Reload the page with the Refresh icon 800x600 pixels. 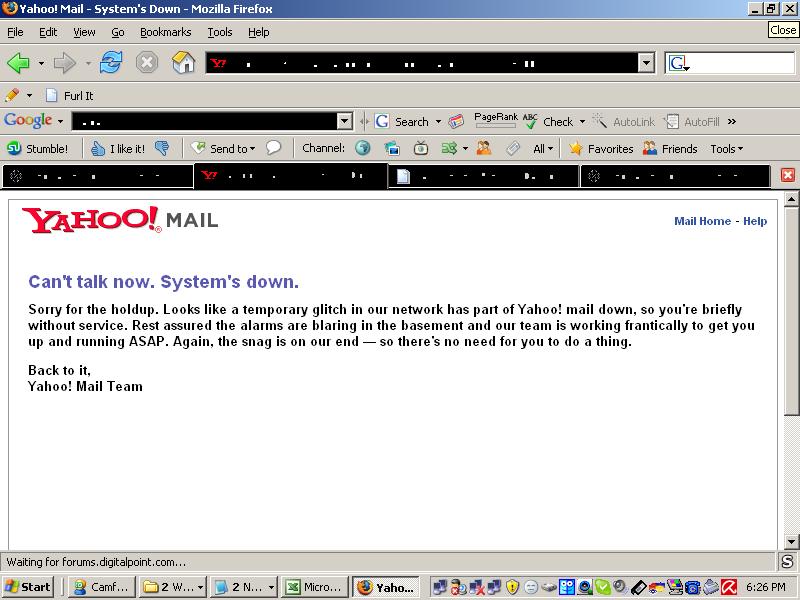(111, 63)
